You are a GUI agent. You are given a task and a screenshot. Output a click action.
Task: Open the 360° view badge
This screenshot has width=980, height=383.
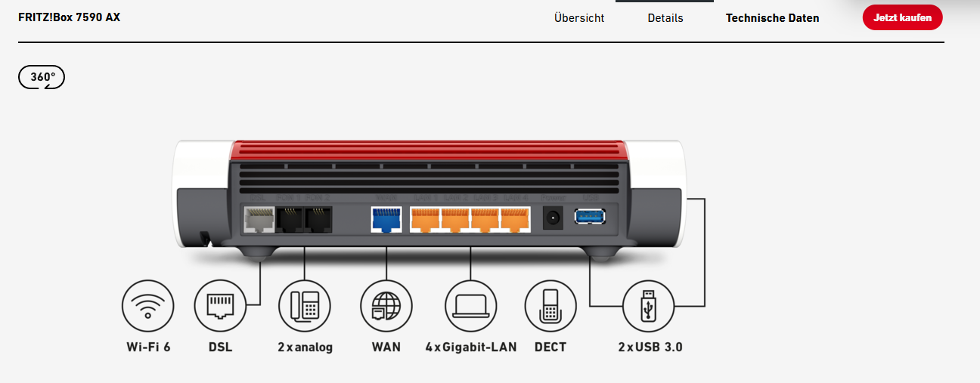[42, 77]
